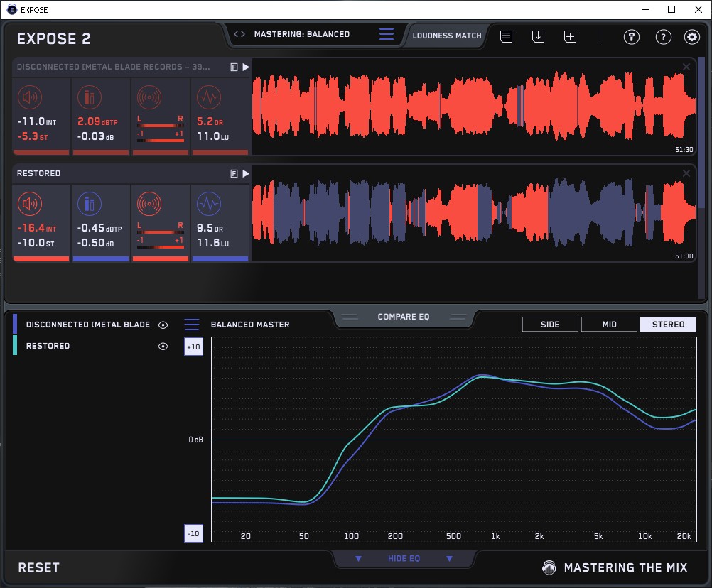Open the preset menu beside Mastering: Balanced
The width and height of the screenshot is (712, 588).
[x=387, y=34]
